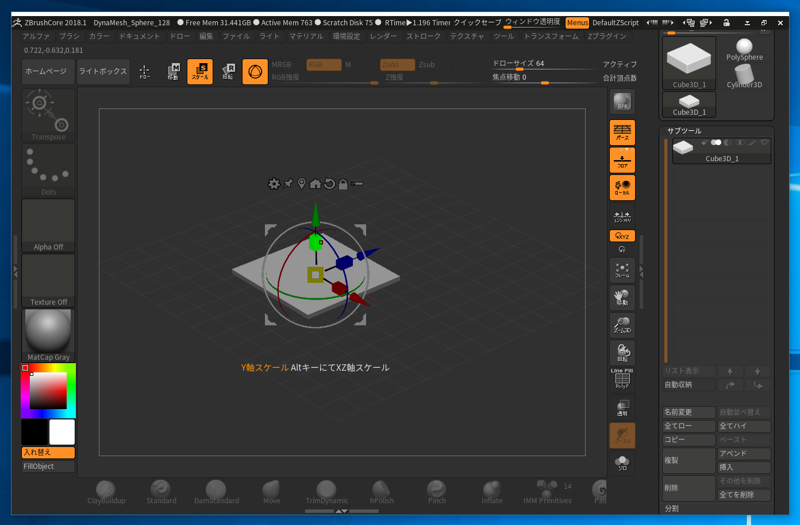Open the ファイル menu
This screenshot has height=525, width=800.
pos(236,36)
